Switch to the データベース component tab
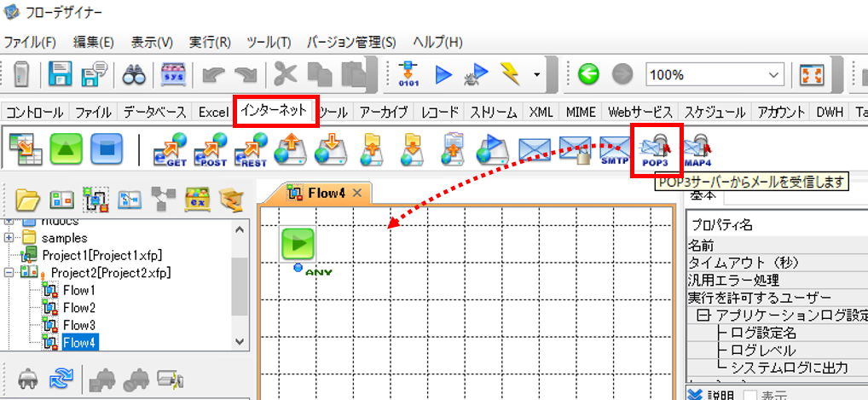This screenshot has width=868, height=400. click(154, 113)
